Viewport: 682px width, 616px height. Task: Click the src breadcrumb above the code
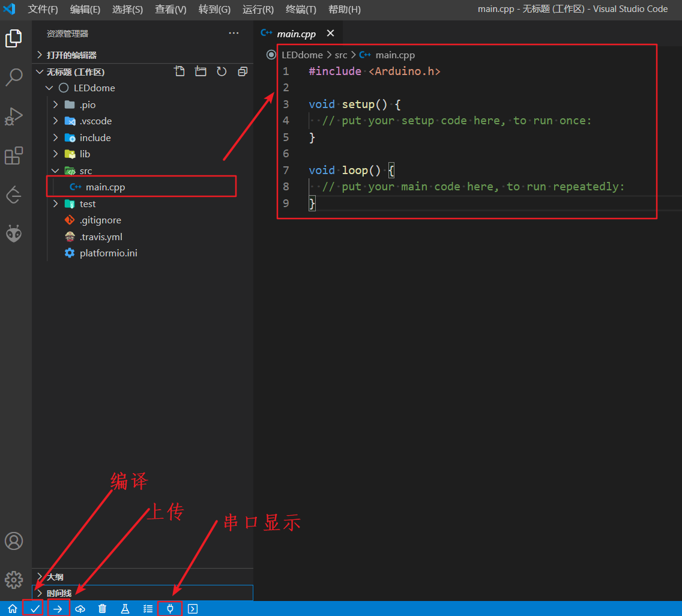341,55
